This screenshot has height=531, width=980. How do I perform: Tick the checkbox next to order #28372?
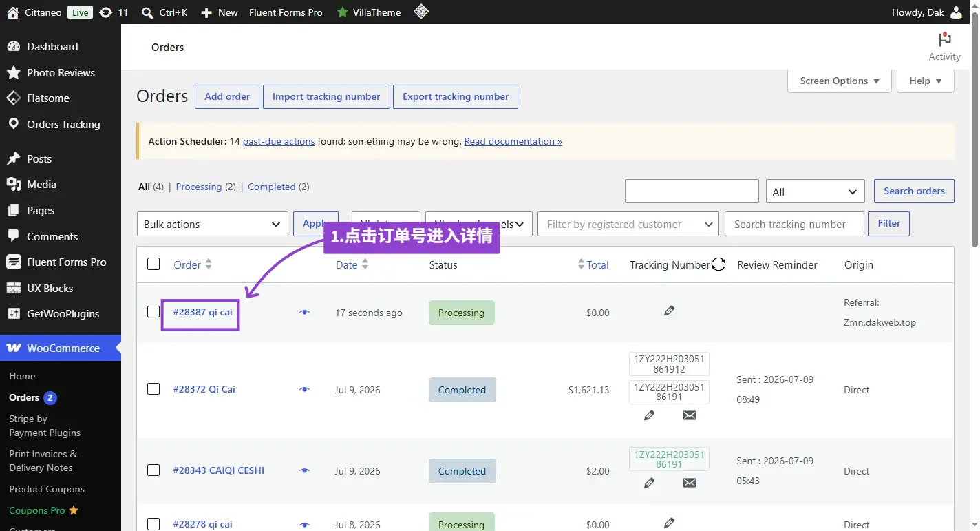pyautogui.click(x=153, y=389)
